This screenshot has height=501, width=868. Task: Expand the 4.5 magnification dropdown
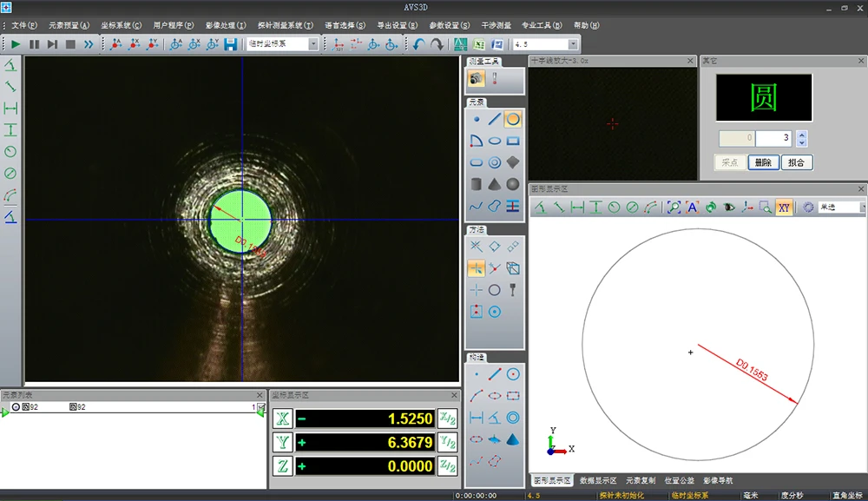573,44
